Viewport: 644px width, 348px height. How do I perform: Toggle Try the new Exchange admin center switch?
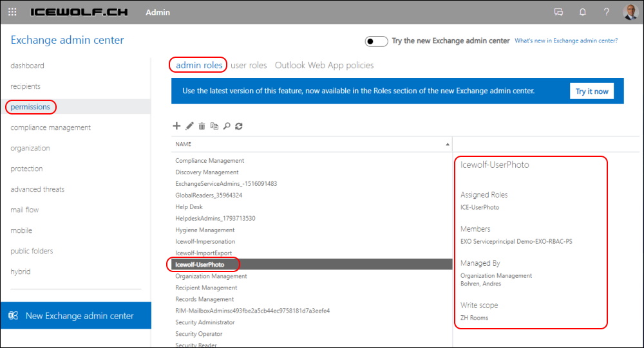pos(376,41)
